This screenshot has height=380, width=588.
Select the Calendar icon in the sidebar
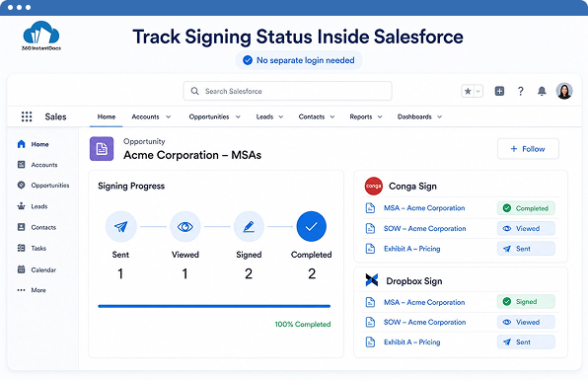22,269
